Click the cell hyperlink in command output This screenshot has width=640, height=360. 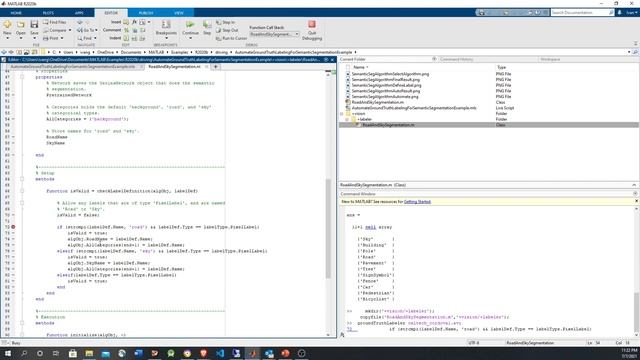pyautogui.click(x=370, y=227)
